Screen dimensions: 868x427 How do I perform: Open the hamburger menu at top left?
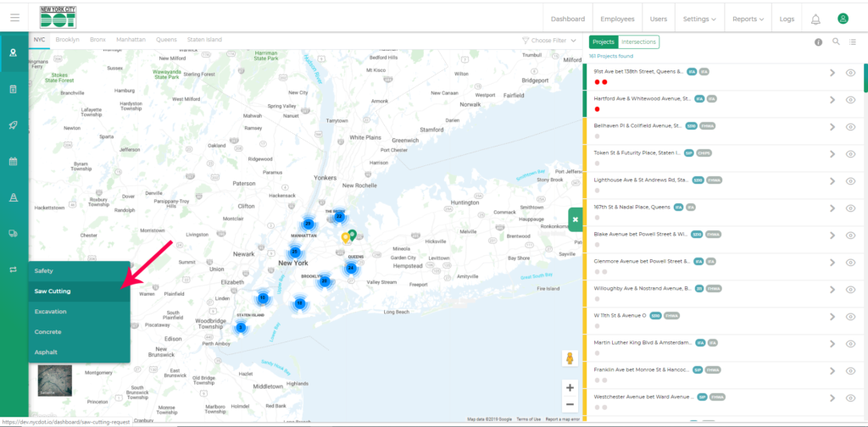[14, 18]
